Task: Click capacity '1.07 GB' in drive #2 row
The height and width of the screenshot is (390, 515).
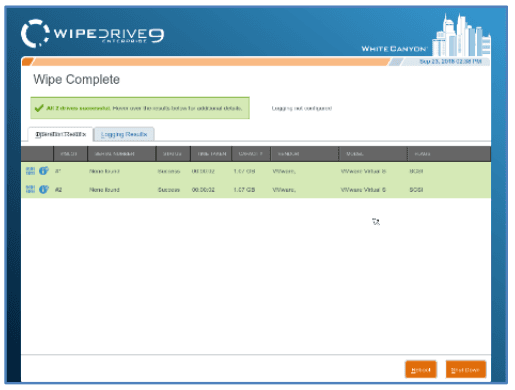Action: [244, 190]
